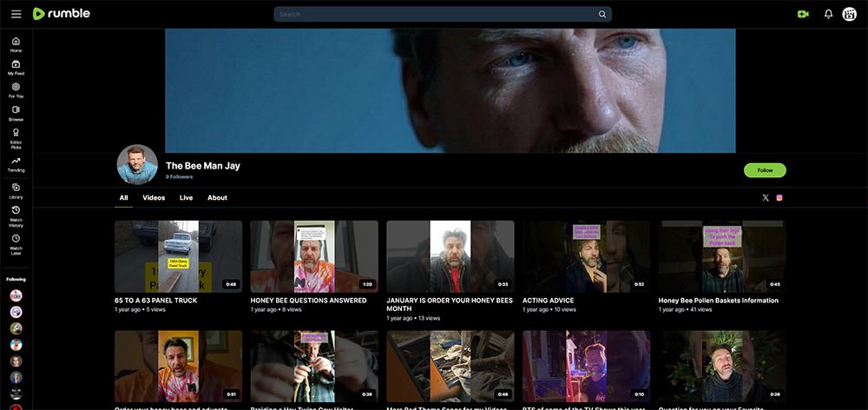Image resolution: width=868 pixels, height=410 pixels.
Task: Open second-row thumbnail with 0:51 duration
Action: (x=178, y=367)
